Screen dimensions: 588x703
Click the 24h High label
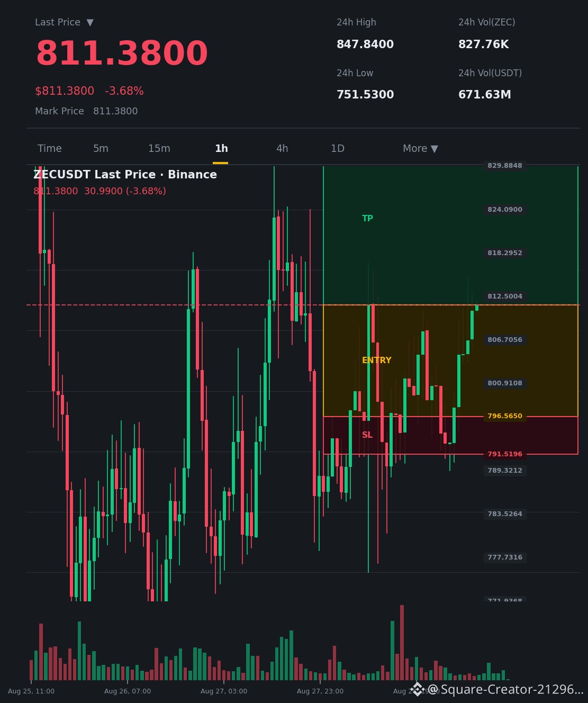[356, 23]
